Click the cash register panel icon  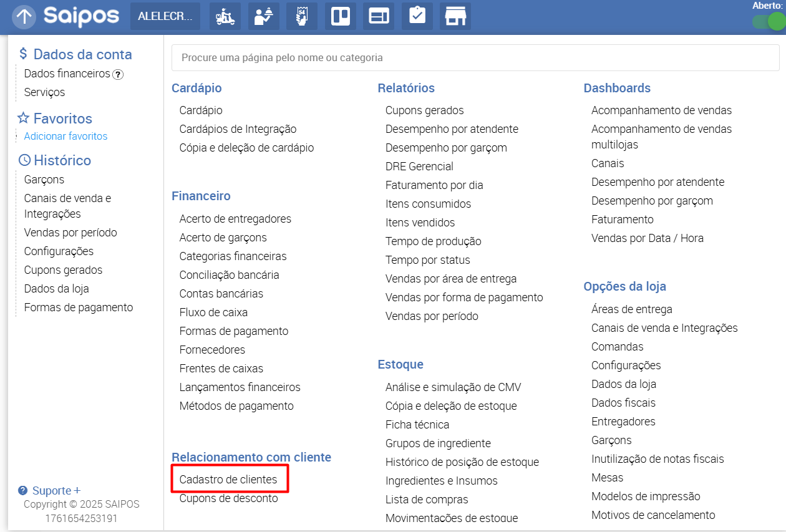379,17
